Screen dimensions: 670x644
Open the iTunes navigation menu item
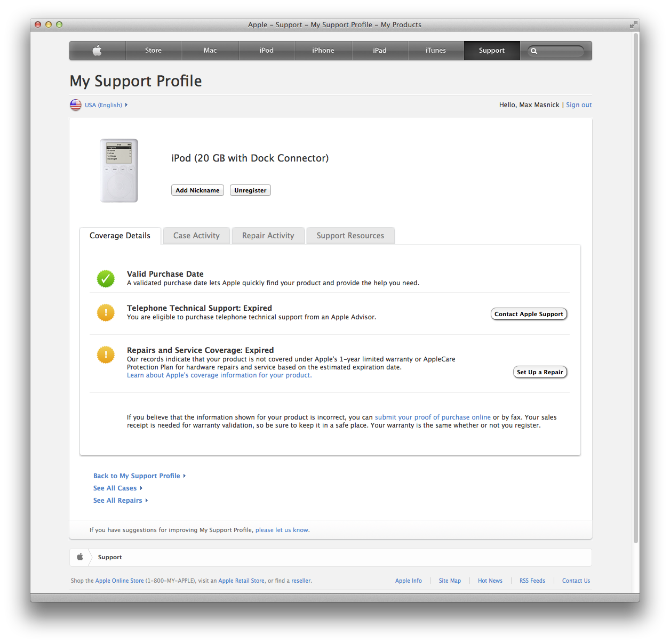[435, 51]
